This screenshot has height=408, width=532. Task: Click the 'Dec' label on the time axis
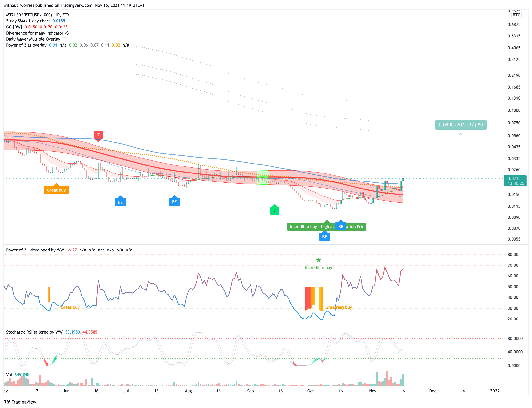(432, 391)
